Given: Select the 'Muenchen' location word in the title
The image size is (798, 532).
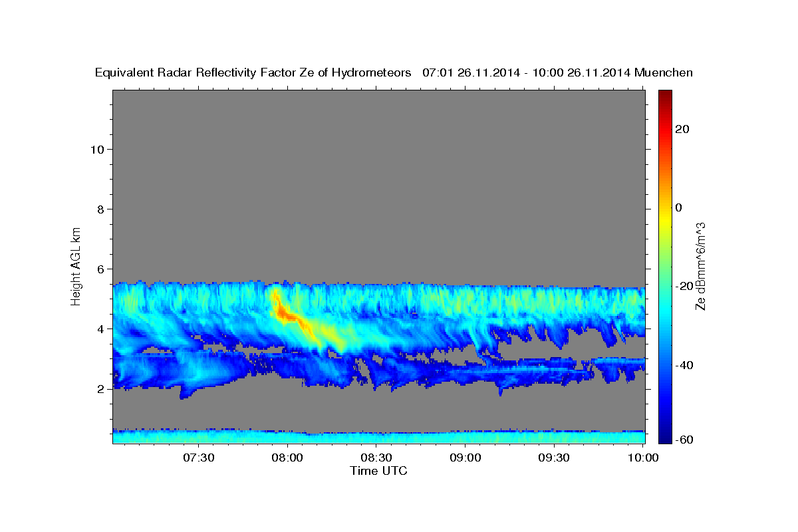Looking at the screenshot, I should [664, 72].
